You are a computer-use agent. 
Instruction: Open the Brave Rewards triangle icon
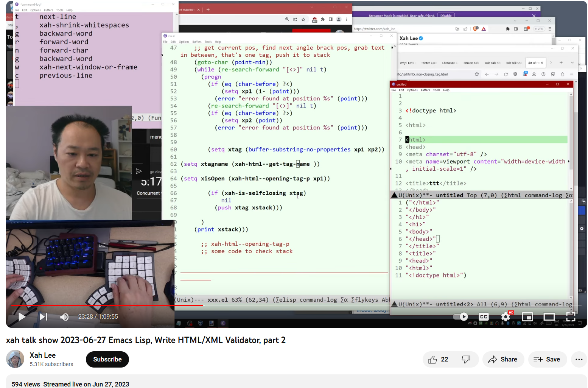coord(484,29)
